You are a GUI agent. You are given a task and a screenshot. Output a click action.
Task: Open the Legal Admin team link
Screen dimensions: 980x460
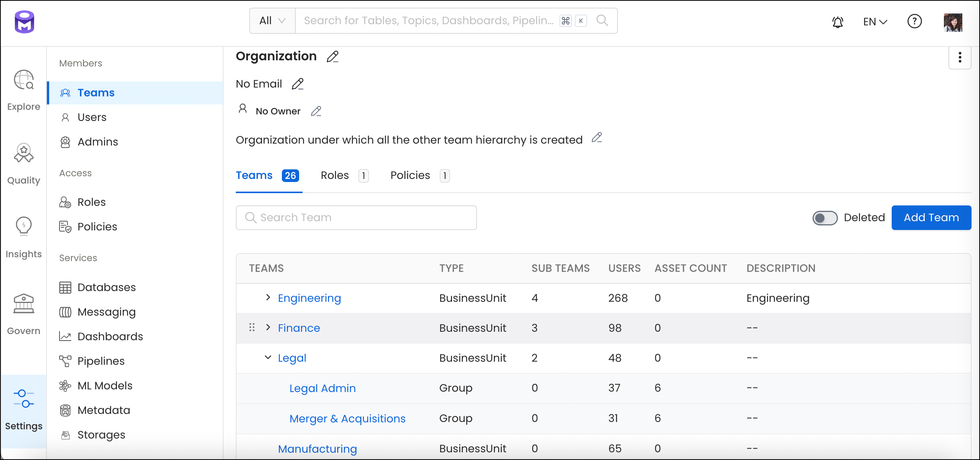tap(323, 388)
